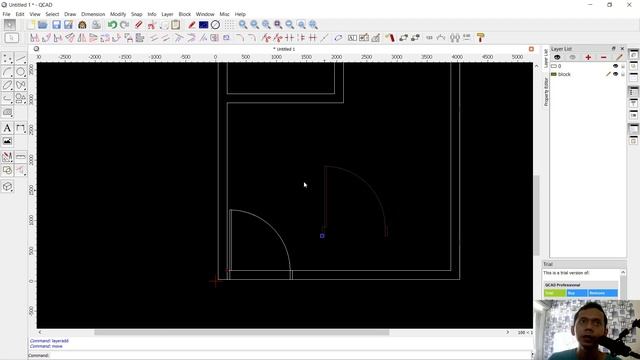Open the Block tools group
640x360 pixels.
coord(7,170)
